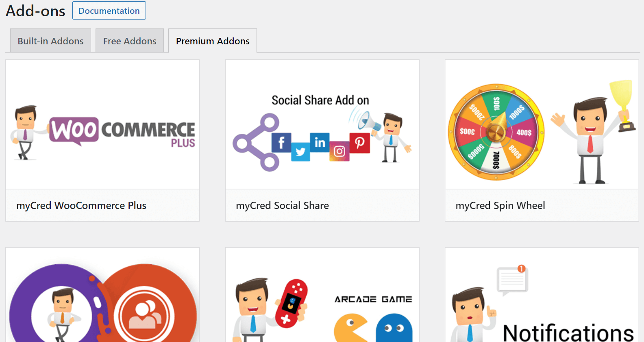Click the colorful prize spin wheel graphic
The width and height of the screenshot is (644, 342).
pos(496,132)
